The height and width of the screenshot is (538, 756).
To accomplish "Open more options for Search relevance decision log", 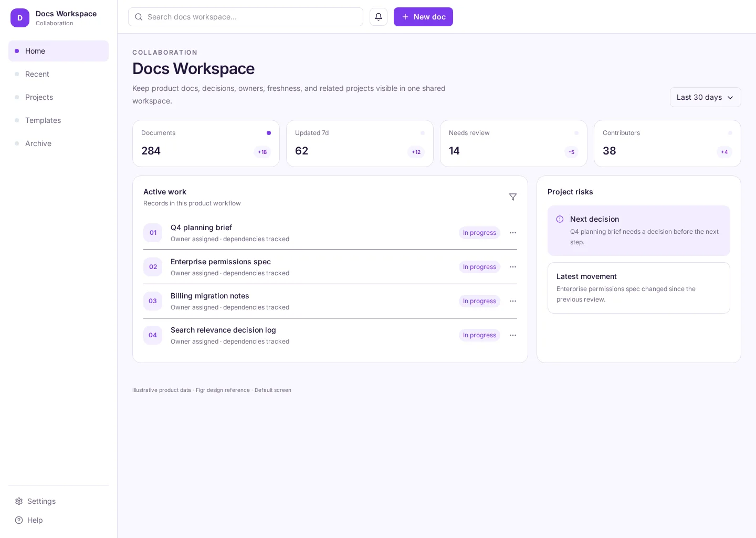I will click(x=513, y=335).
